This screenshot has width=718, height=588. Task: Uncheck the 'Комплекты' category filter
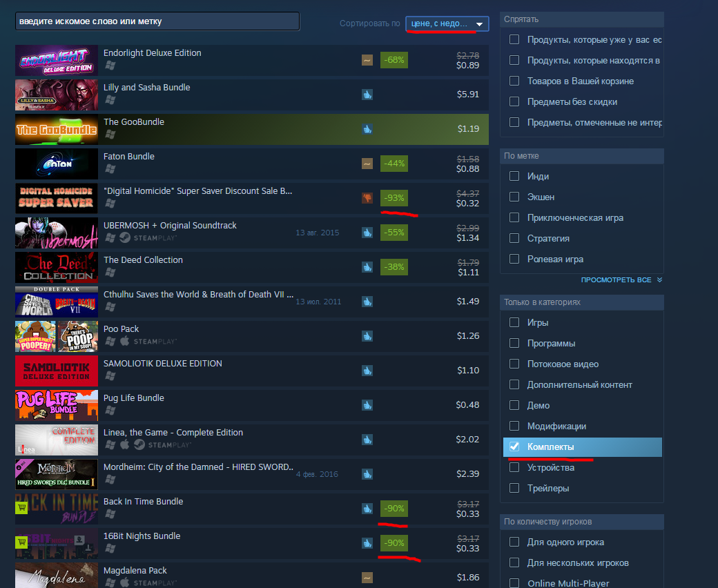(x=514, y=446)
